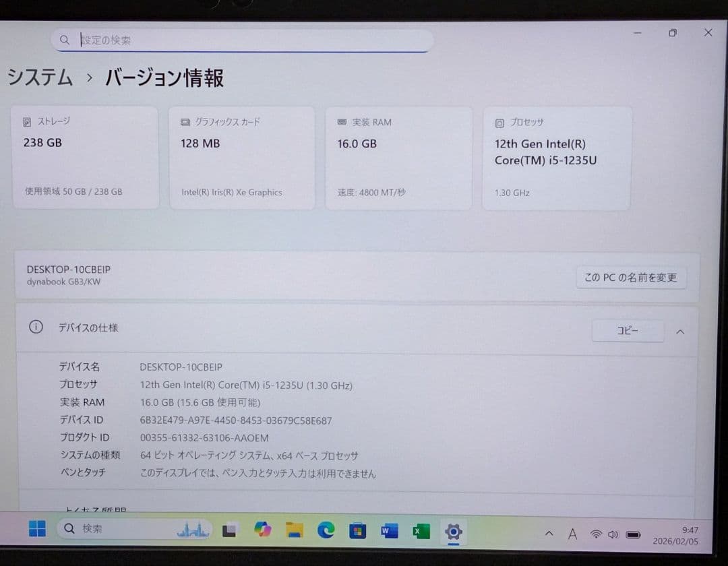Open Copilot from the taskbar
The image size is (728, 566).
coord(263,531)
